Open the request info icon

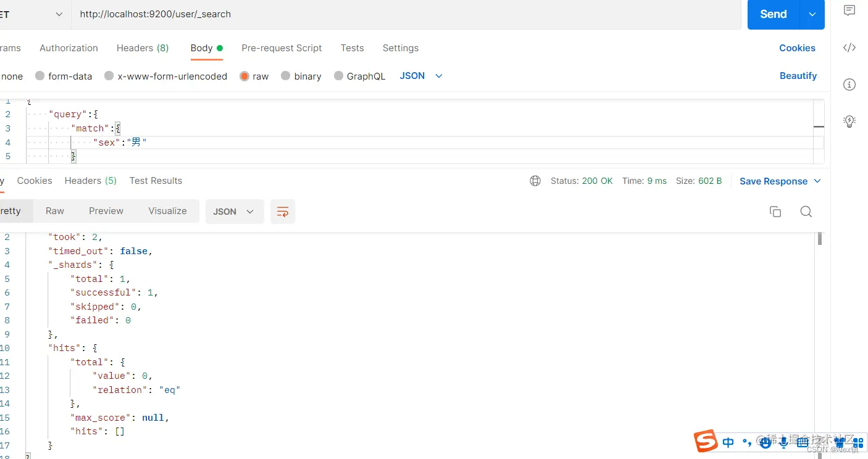(x=849, y=85)
